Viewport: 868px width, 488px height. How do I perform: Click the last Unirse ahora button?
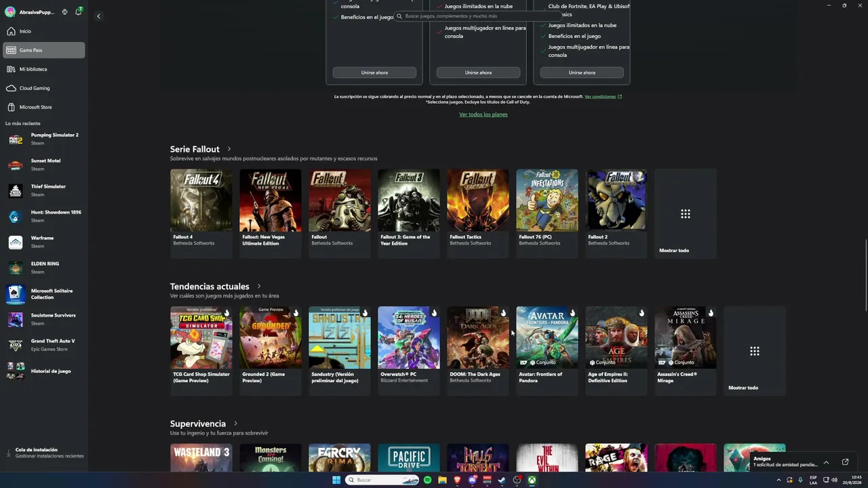point(582,73)
